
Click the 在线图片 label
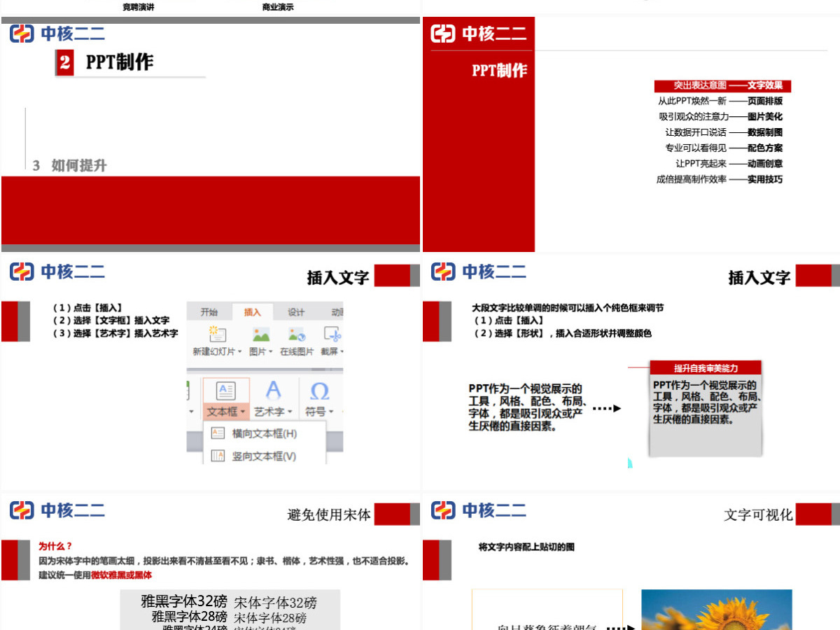point(297,351)
